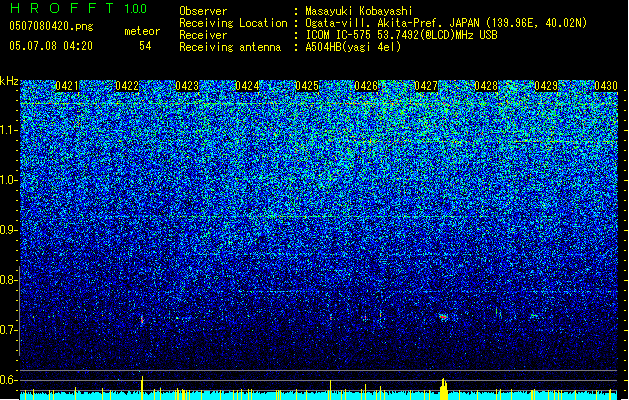The height and width of the screenshot is (400, 629).
Task: Click time marker 0422
Action: coord(127,86)
